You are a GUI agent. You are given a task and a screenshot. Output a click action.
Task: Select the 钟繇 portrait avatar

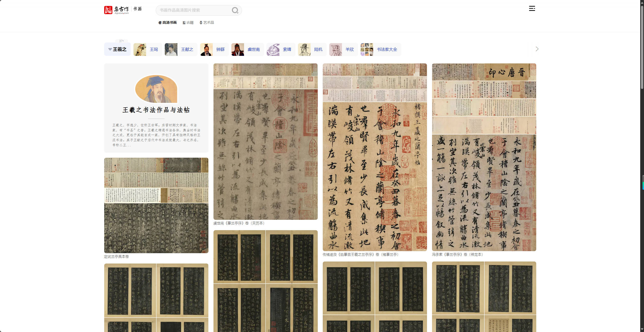tap(206, 50)
